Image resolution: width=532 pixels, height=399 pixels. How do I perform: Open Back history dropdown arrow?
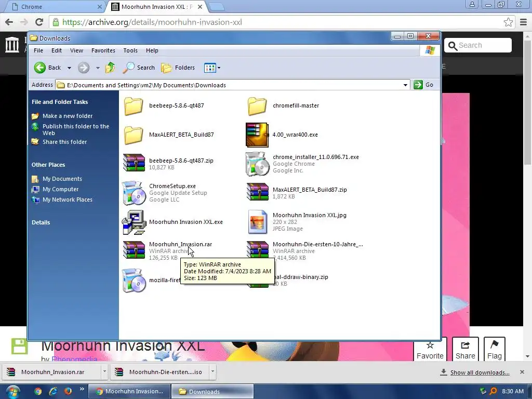coord(69,68)
